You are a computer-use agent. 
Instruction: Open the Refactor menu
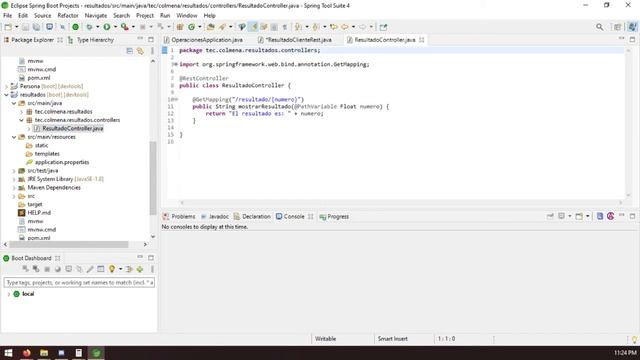(x=68, y=16)
